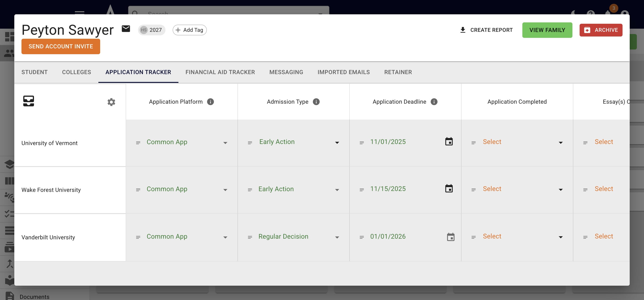Click notes icon beside Vanderbilt's Common App
The width and height of the screenshot is (644, 300).
[138, 237]
